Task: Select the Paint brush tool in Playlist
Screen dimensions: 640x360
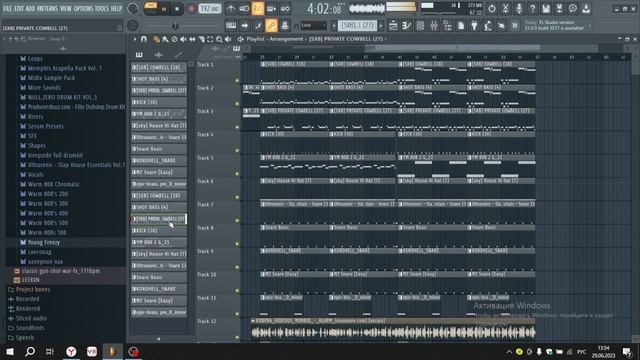Action: click(165, 39)
